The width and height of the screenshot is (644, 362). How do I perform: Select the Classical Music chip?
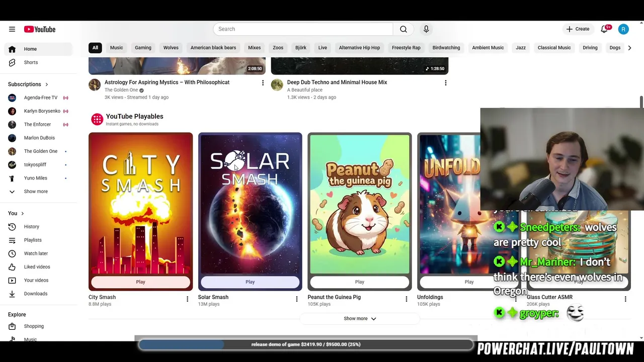click(554, 48)
